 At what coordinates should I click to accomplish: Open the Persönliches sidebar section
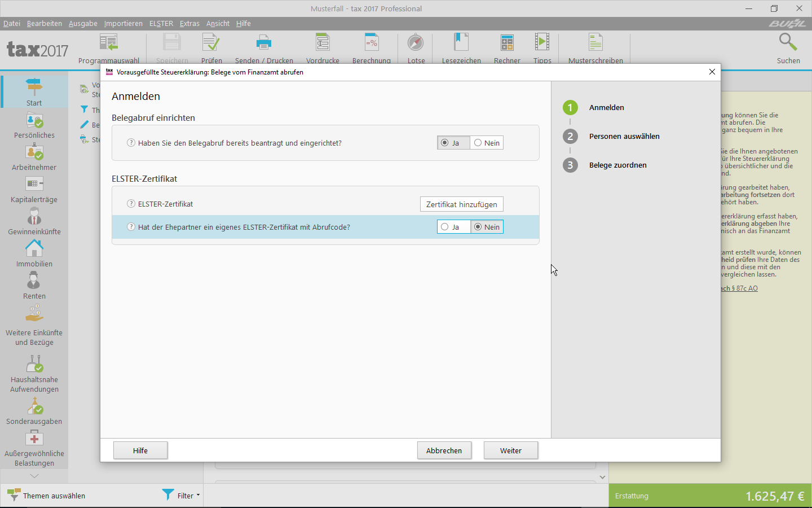click(34, 125)
